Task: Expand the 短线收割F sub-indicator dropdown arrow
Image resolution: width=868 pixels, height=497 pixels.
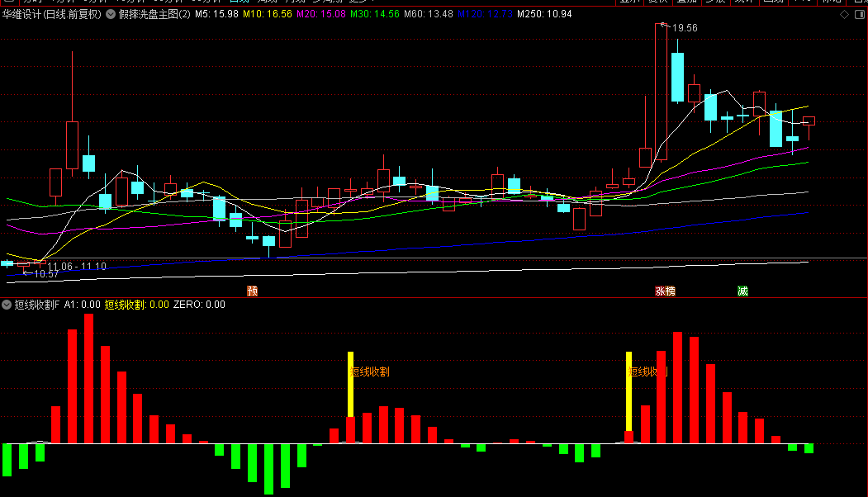Action: coord(7,305)
